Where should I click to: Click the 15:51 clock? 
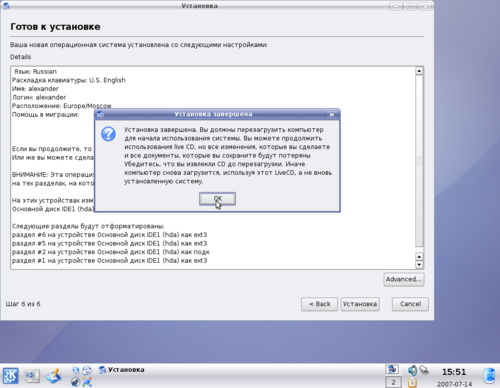tap(454, 372)
